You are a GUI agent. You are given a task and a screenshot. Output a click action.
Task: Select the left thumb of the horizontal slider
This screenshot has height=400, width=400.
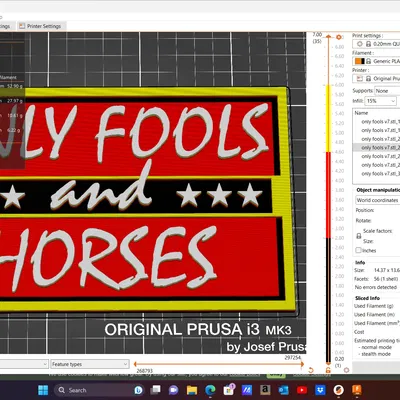click(x=135, y=364)
